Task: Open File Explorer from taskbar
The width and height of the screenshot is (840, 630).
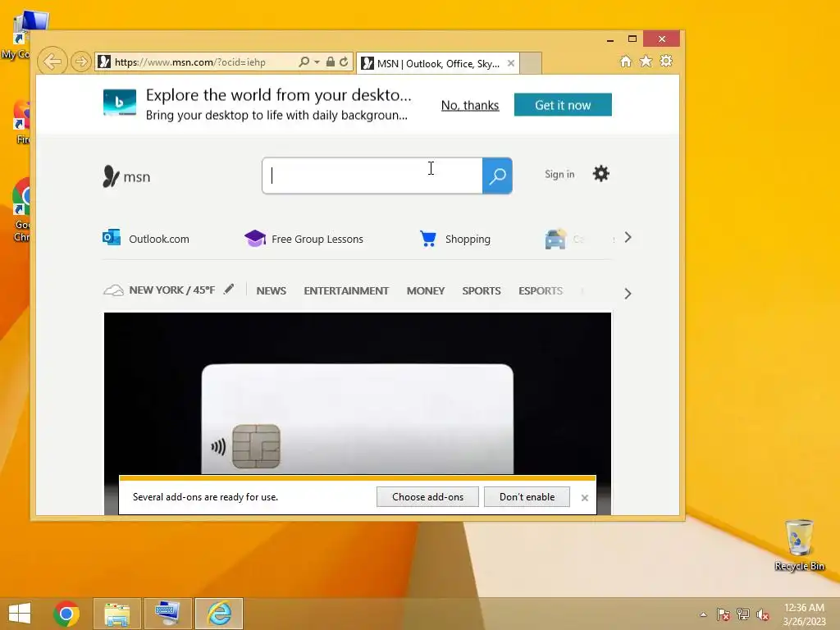Action: point(117,614)
